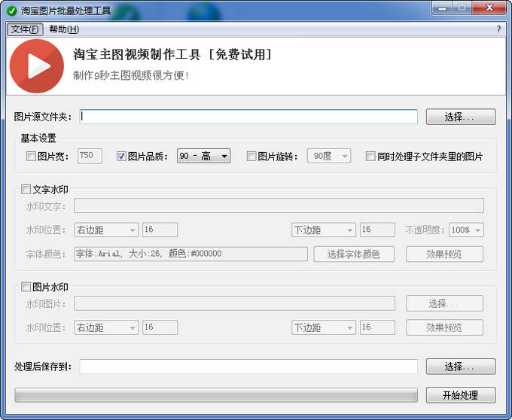This screenshot has height=420, width=512.
Task: Open the 文件(F) menu
Action: pyautogui.click(x=25, y=29)
